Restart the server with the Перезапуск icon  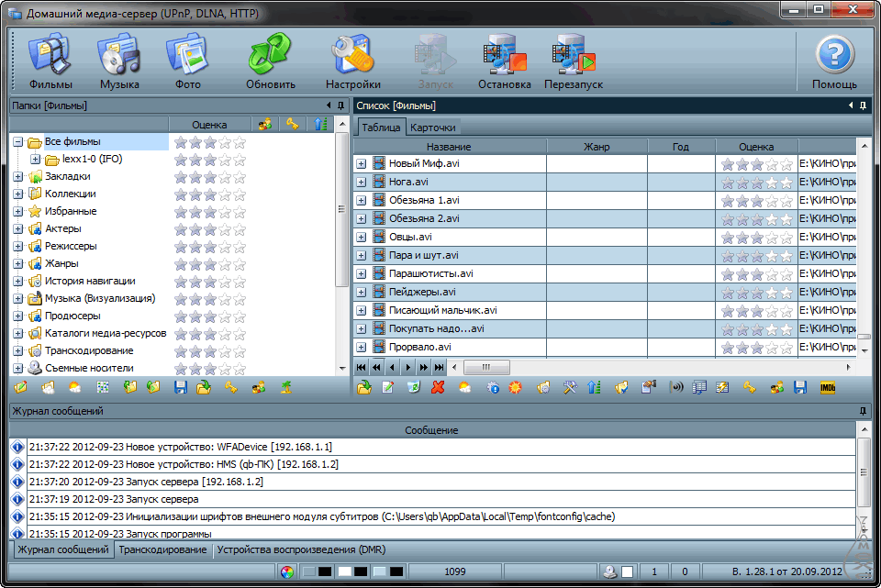(573, 61)
